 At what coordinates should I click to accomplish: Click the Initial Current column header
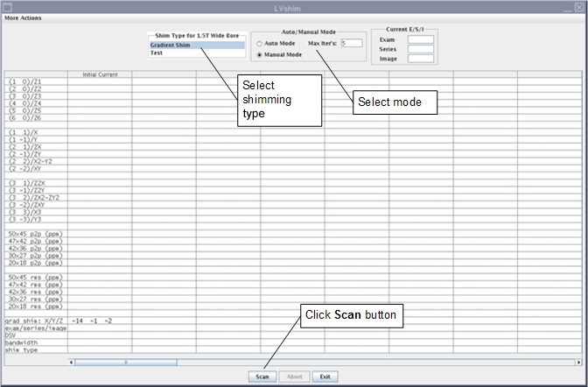tap(99, 74)
